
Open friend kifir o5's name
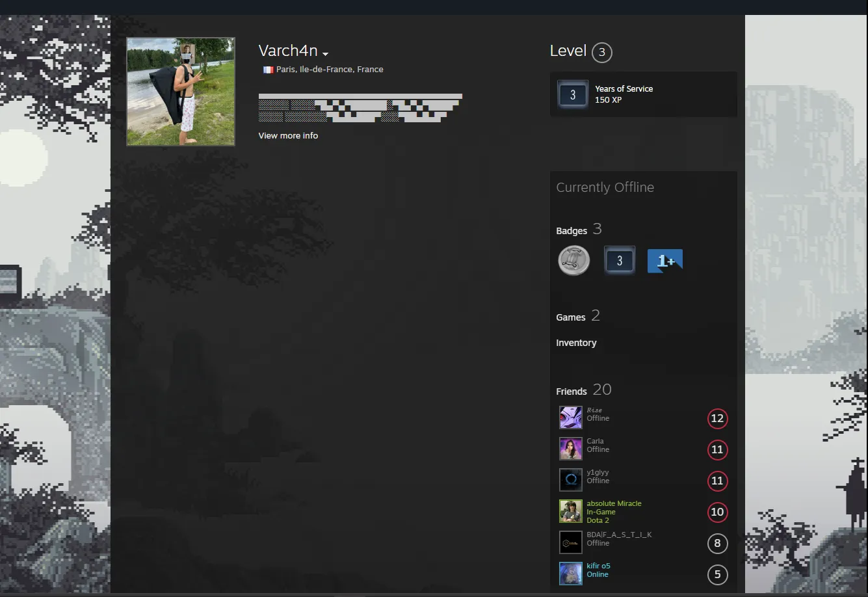pos(598,566)
